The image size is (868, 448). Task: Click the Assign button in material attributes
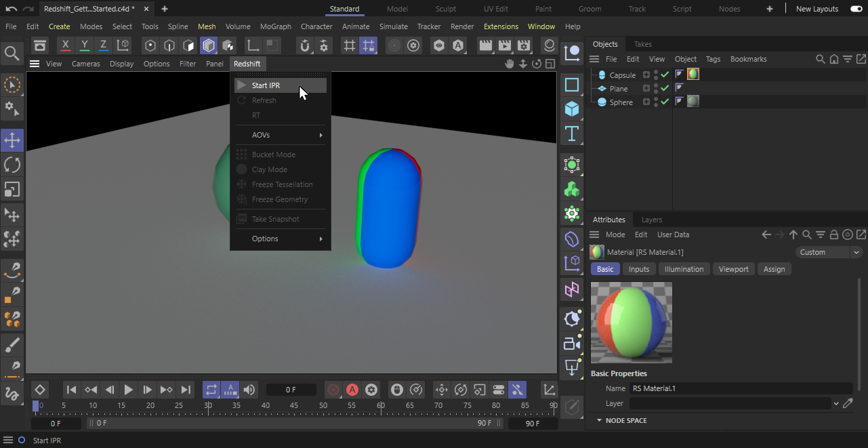coord(774,269)
